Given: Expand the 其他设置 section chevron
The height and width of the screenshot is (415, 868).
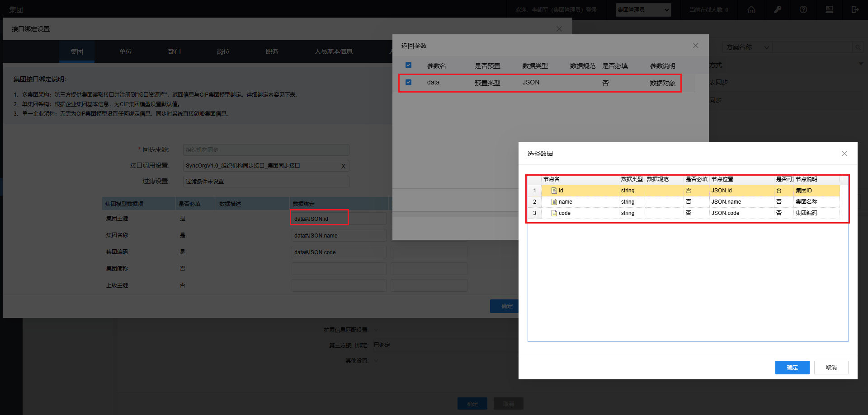Looking at the screenshot, I should pyautogui.click(x=376, y=361).
